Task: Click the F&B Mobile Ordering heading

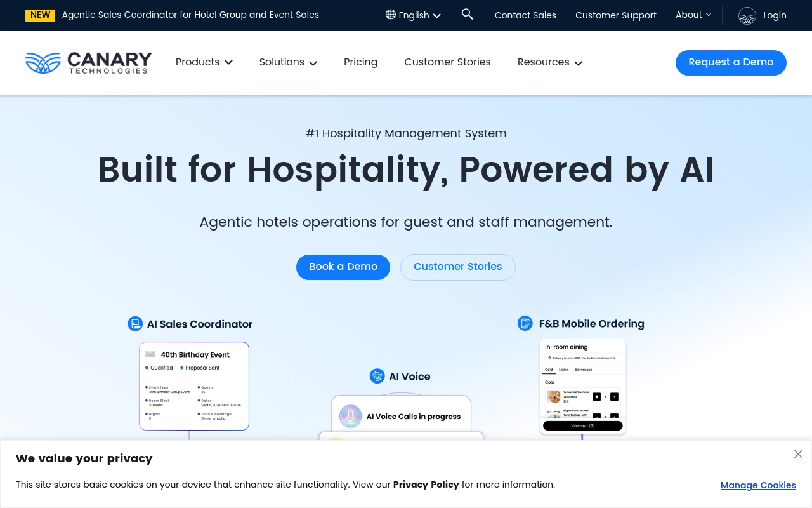Action: 591,324
